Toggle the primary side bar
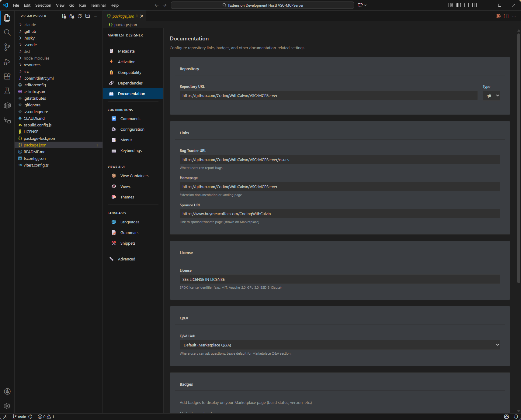Viewport: 521px width, 420px height. pyautogui.click(x=459, y=5)
